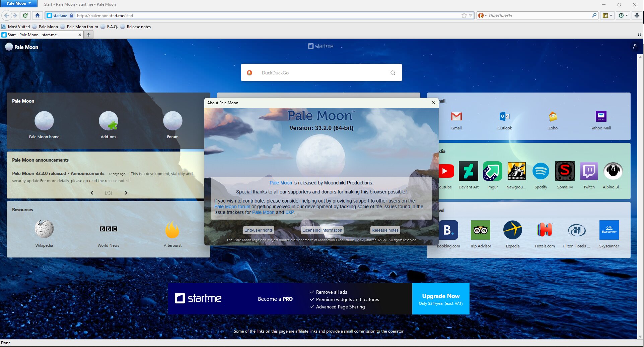Select the Start - Pale Moon tab

point(41,35)
